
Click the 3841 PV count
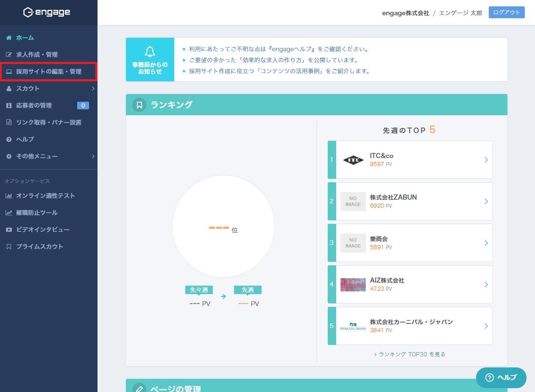(x=381, y=330)
